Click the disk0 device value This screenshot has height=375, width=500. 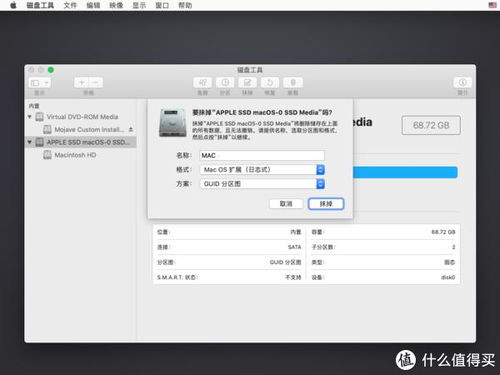click(x=448, y=277)
